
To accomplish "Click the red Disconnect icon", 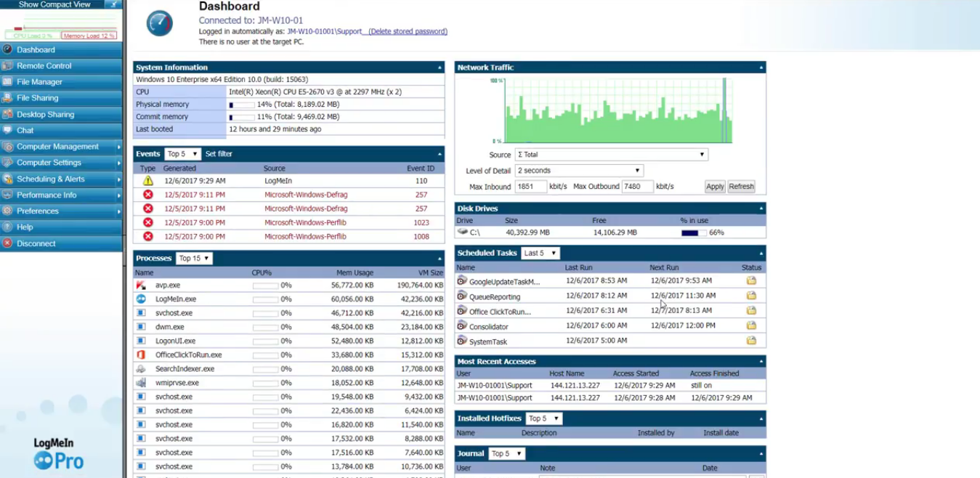I will (x=7, y=243).
